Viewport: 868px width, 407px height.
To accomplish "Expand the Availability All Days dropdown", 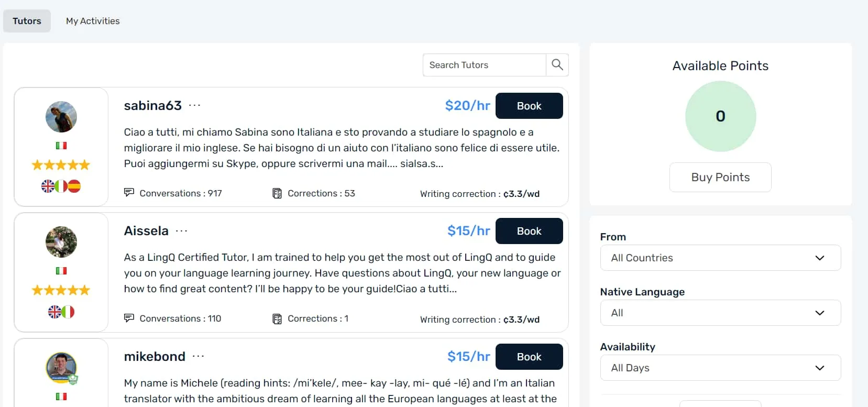I will [x=720, y=368].
